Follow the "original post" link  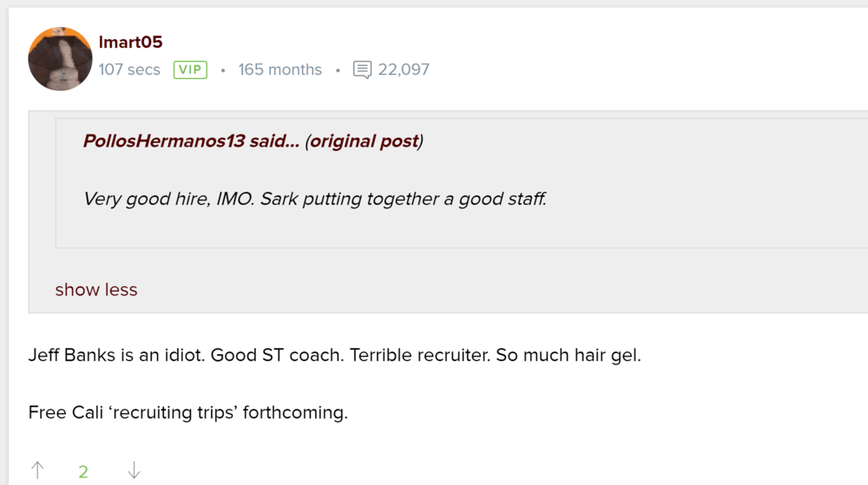365,141
